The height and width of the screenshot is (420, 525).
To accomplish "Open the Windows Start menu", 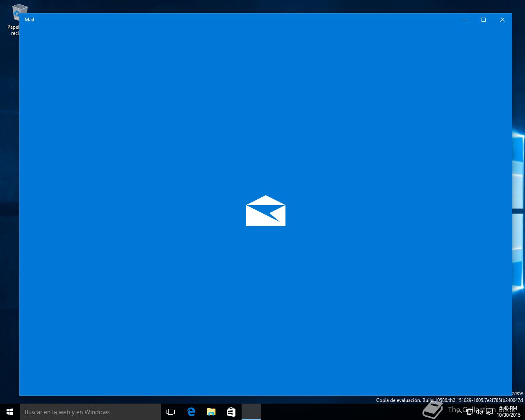I will [x=10, y=412].
